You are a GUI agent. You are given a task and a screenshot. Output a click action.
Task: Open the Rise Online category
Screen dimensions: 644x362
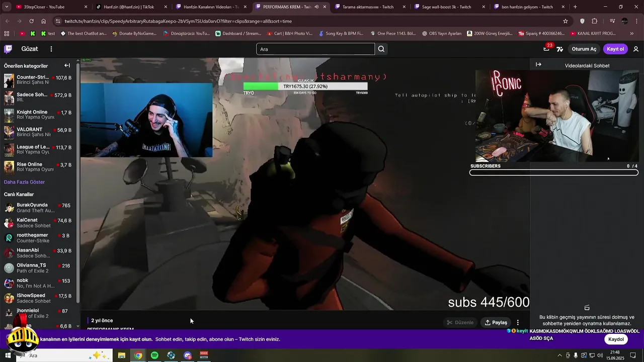(38, 167)
